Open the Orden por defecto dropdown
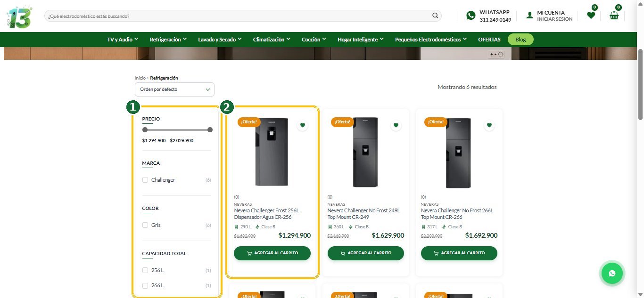This screenshot has width=644, height=298. tap(174, 89)
